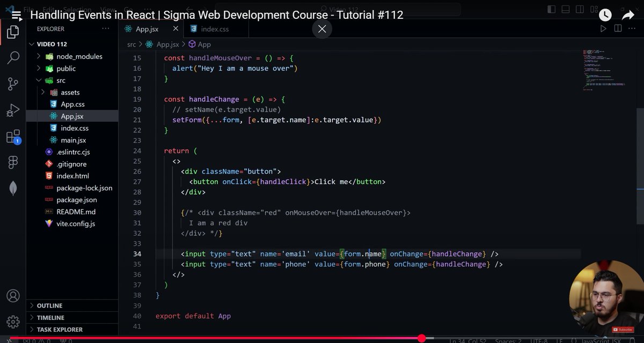Screen dimensions: 644x343
Task: Open the Figma icon in activity bar
Action: click(13, 162)
